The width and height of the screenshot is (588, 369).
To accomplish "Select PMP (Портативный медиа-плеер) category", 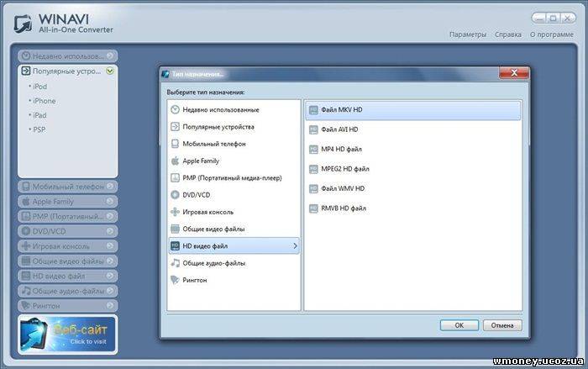I will pyautogui.click(x=234, y=178).
